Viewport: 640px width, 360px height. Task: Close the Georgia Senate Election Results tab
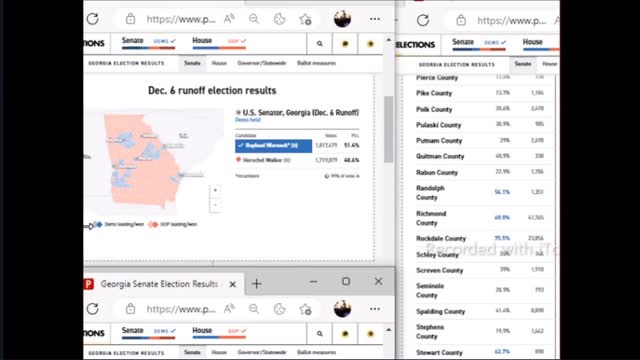pyautogui.click(x=232, y=284)
